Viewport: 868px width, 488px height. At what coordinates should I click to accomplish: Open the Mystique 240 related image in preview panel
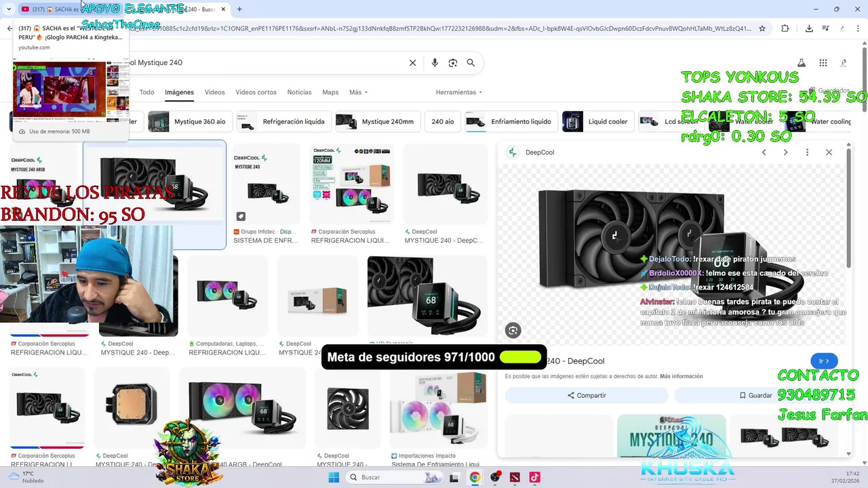click(671, 436)
